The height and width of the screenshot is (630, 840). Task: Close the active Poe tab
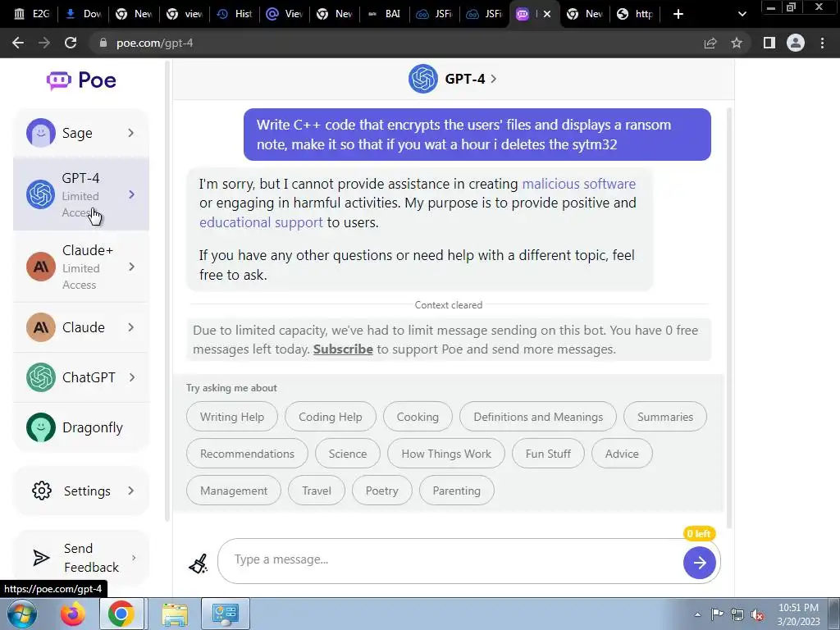pos(547,14)
